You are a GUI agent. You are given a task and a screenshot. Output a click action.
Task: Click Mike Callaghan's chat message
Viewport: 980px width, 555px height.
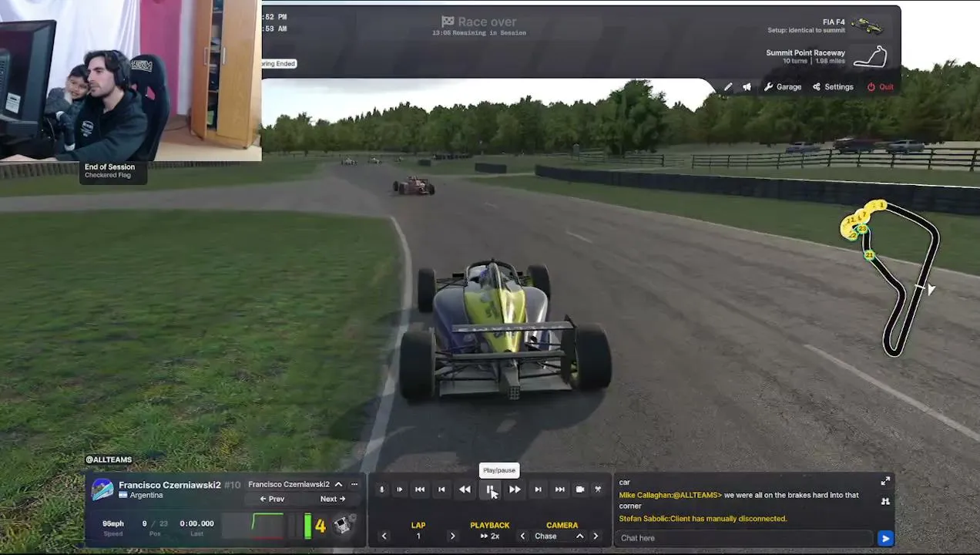coord(739,500)
